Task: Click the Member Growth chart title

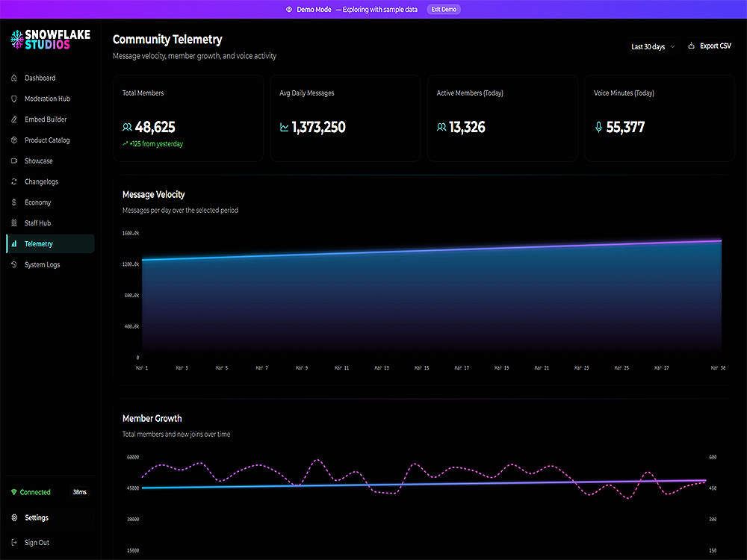Action: pyautogui.click(x=152, y=418)
